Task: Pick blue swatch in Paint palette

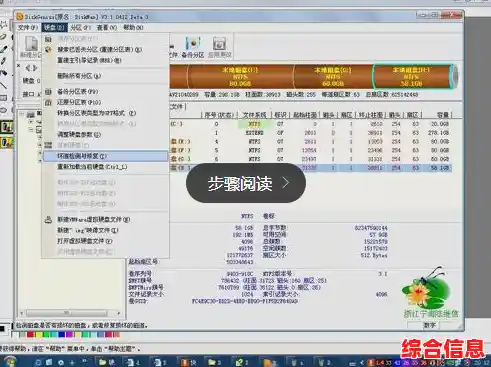Action: 62,334
